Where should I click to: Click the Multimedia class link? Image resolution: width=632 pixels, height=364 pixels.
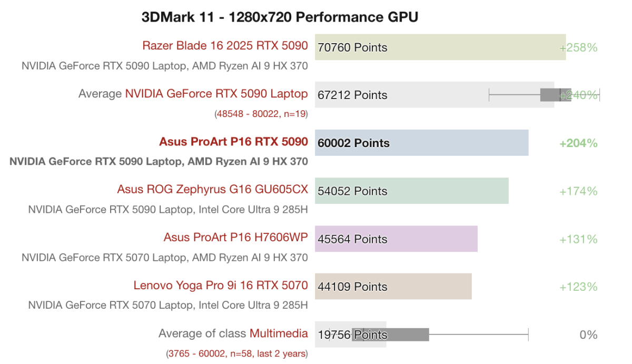pyautogui.click(x=279, y=333)
